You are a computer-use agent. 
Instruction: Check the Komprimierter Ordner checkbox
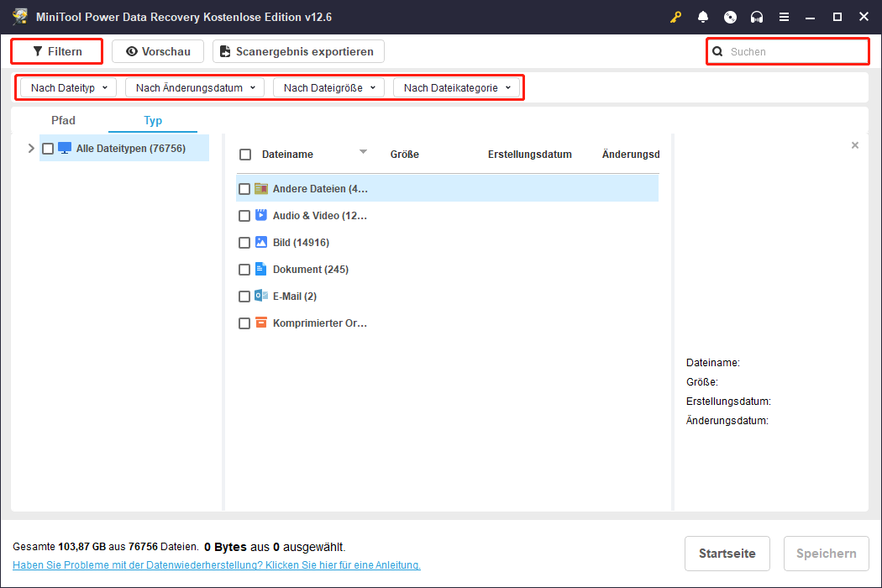pos(244,323)
